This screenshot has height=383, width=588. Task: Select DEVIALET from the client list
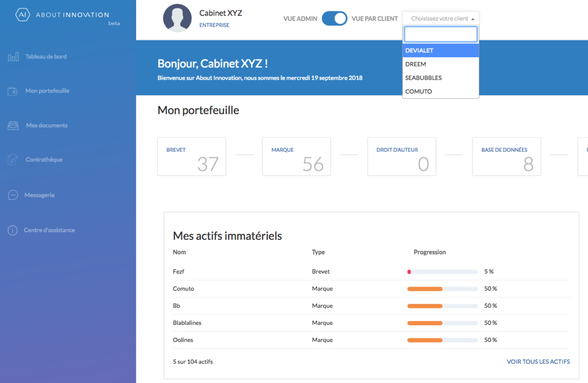pyautogui.click(x=440, y=50)
